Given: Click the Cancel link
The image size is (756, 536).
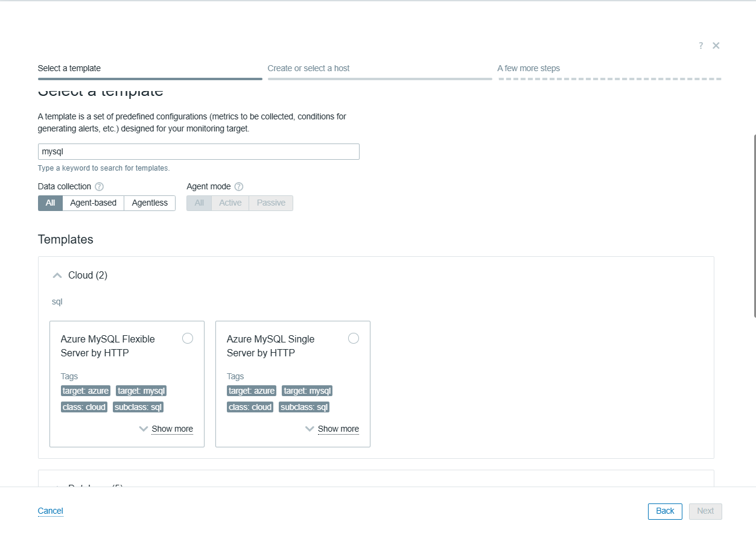Looking at the screenshot, I should point(51,511).
